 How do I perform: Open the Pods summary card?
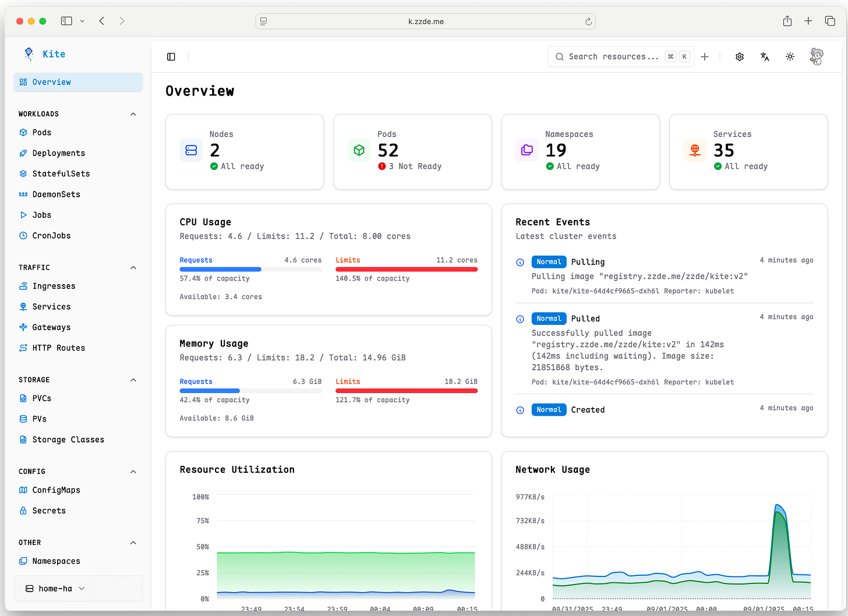click(x=412, y=152)
